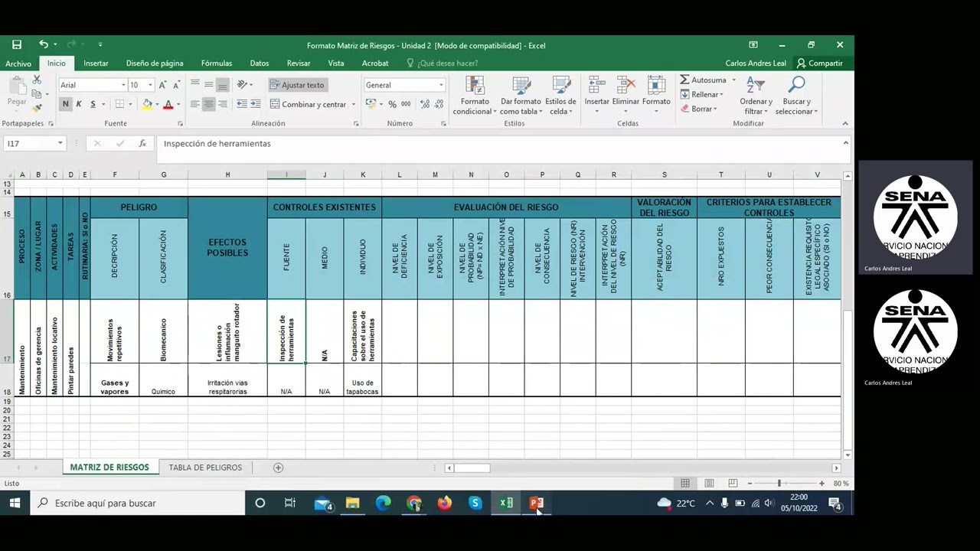Open Buscar y seleccionar magnifier
This screenshot has width=980, height=551.
[796, 96]
